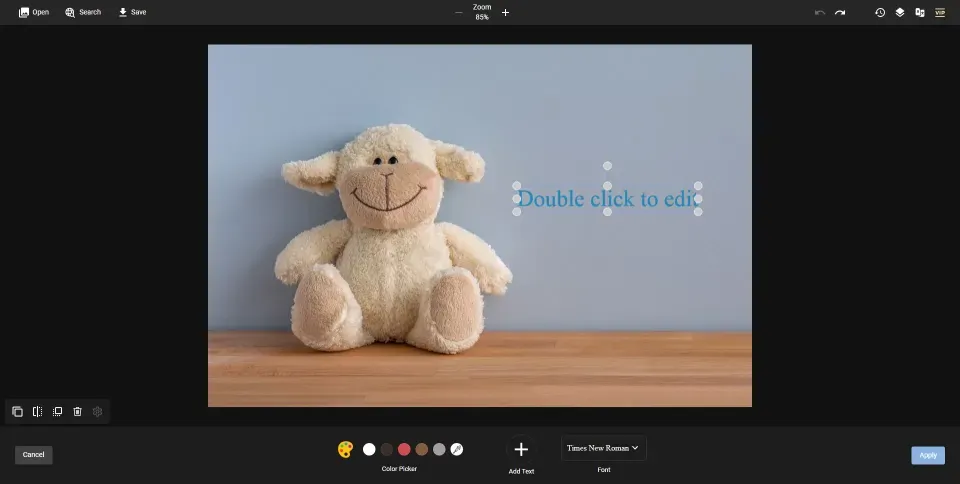Choose the red color swatch
This screenshot has width=960, height=484.
tap(404, 449)
